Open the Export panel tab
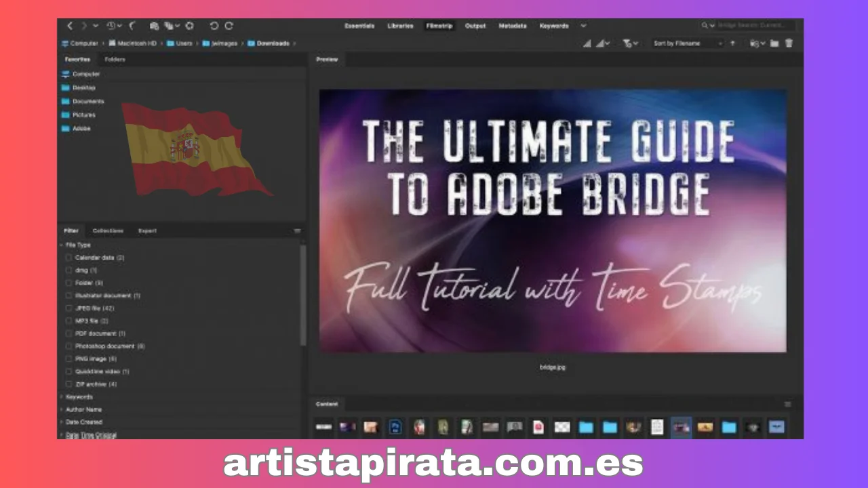The image size is (868, 488). coord(147,231)
